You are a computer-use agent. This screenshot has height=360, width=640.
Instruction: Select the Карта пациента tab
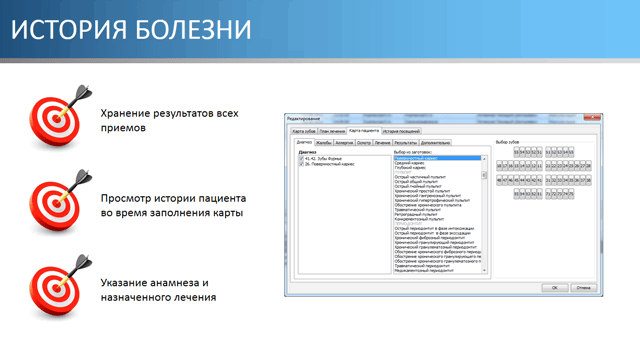coord(364,131)
